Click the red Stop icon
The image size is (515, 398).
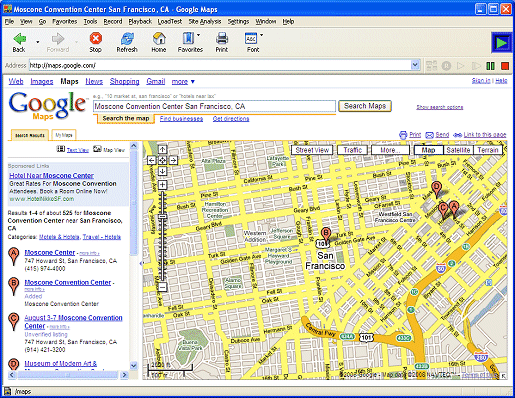tap(95, 38)
